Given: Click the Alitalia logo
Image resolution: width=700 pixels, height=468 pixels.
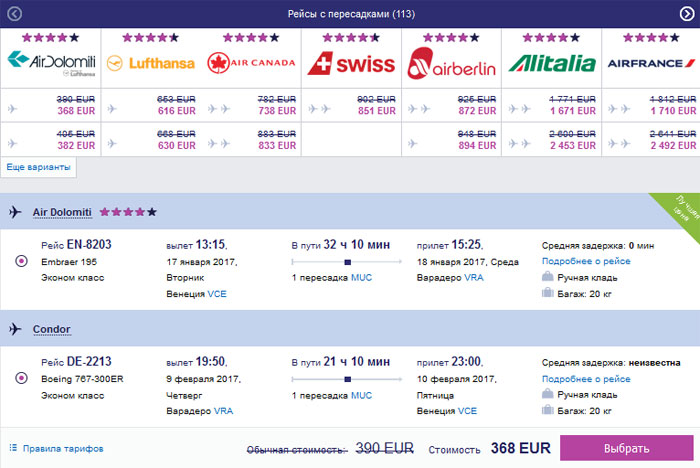Looking at the screenshot, I should point(552,63).
